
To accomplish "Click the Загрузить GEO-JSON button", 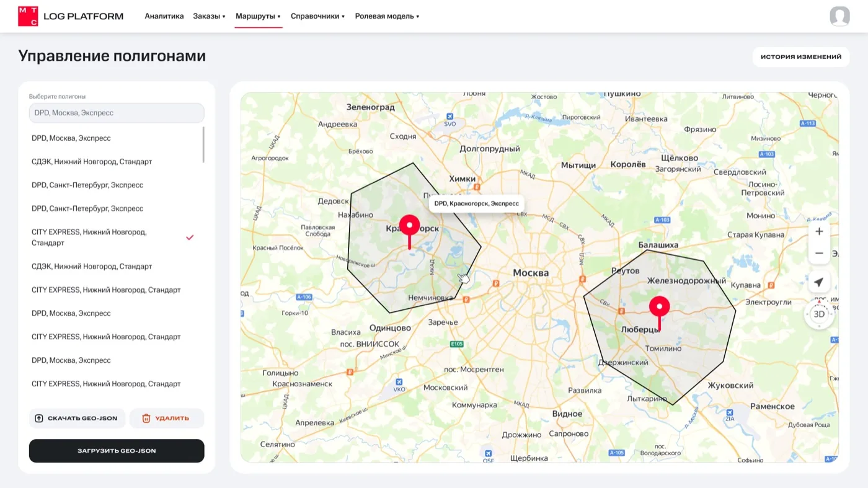I will (117, 451).
